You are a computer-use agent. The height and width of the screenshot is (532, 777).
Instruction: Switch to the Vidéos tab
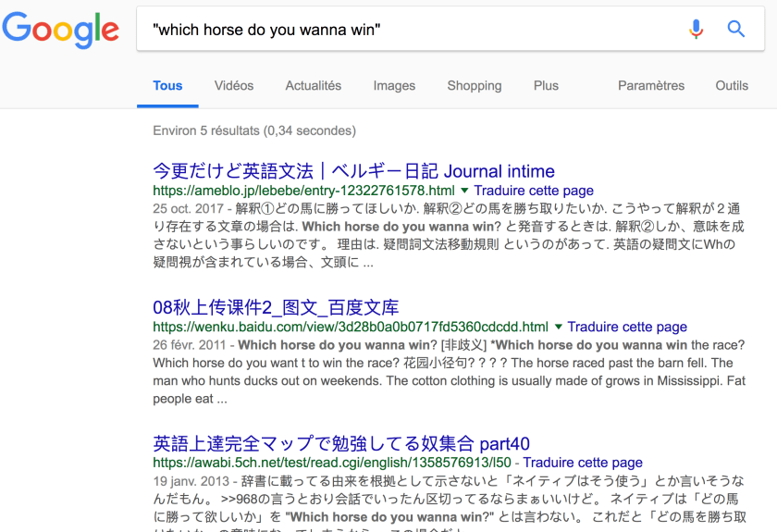pyautogui.click(x=234, y=86)
